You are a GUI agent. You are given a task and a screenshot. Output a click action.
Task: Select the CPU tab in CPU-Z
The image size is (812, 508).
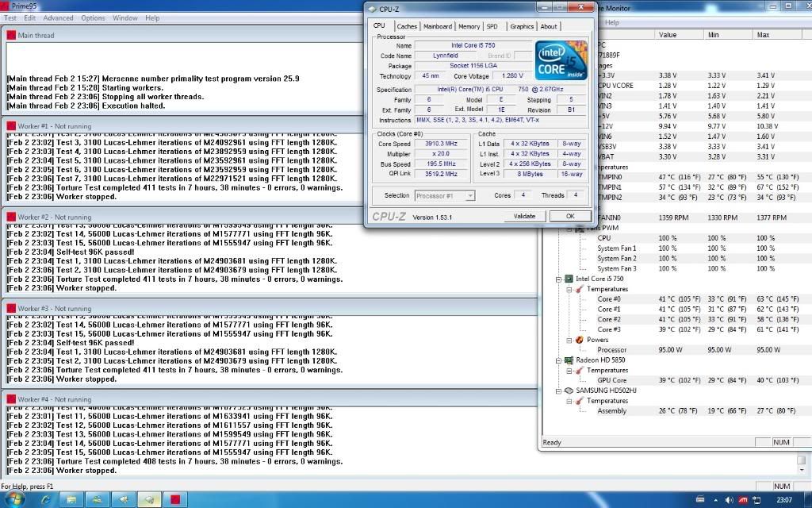click(380, 25)
